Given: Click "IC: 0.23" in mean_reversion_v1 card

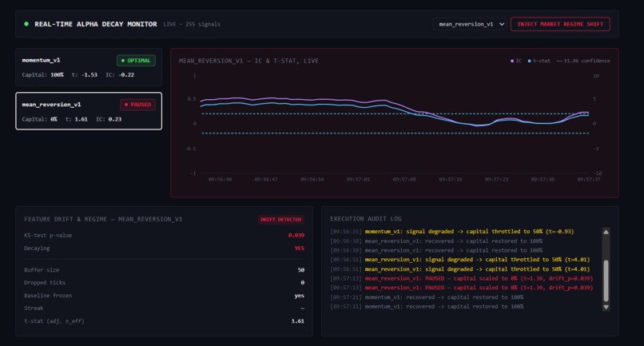Looking at the screenshot, I should (x=109, y=119).
